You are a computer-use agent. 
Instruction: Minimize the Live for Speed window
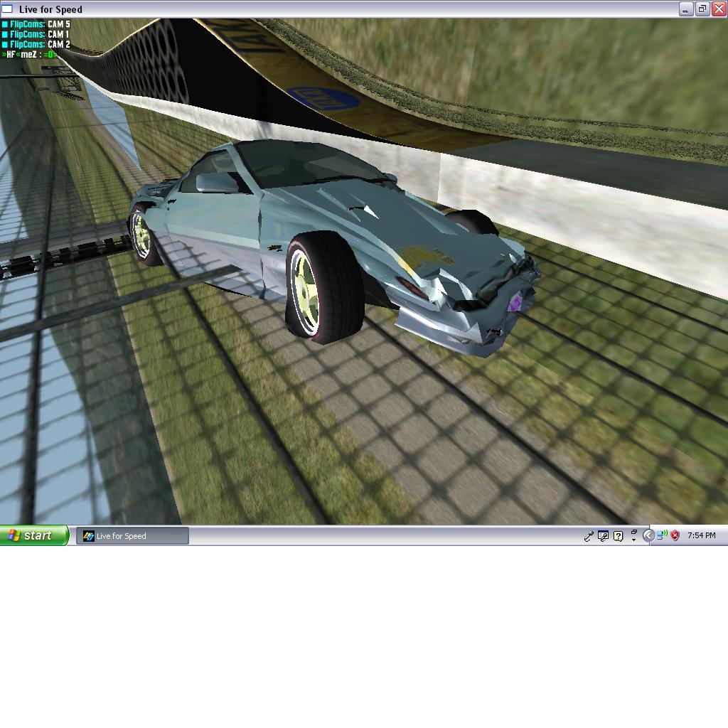[686, 9]
